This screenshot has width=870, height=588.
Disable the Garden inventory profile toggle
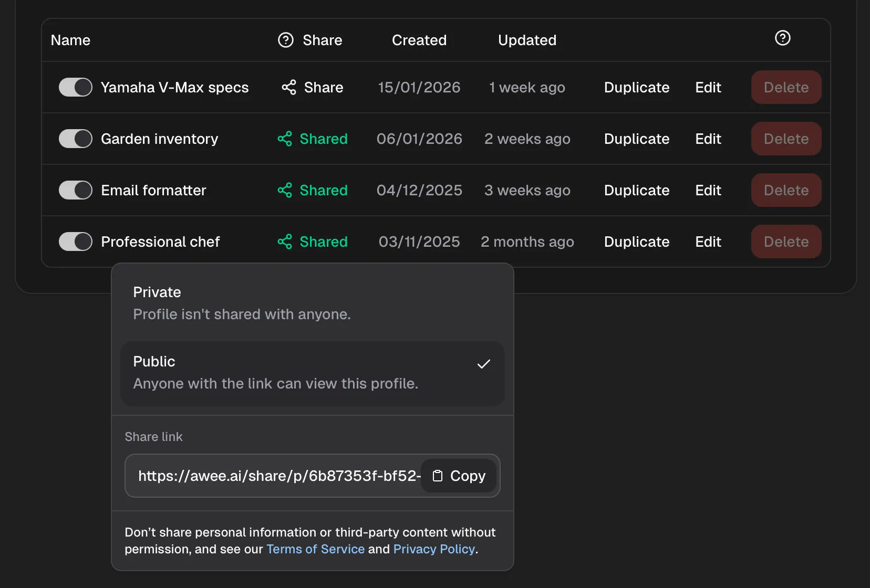(x=75, y=139)
